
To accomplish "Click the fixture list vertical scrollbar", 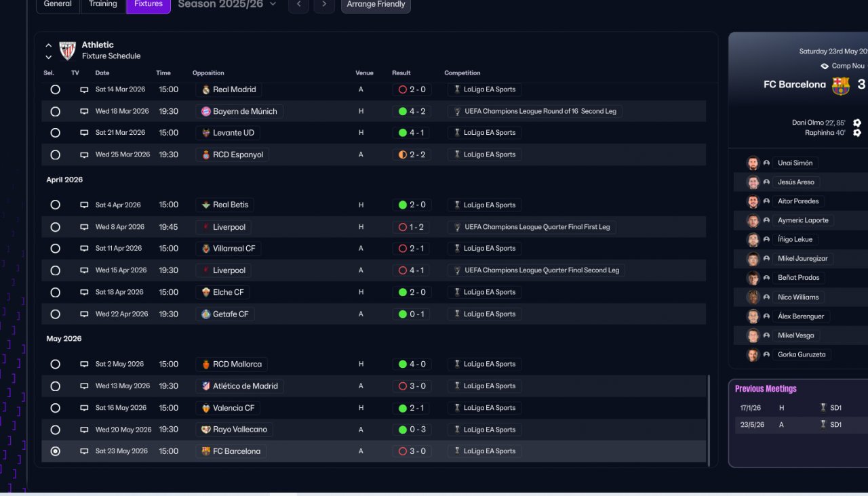I will pyautogui.click(x=709, y=420).
